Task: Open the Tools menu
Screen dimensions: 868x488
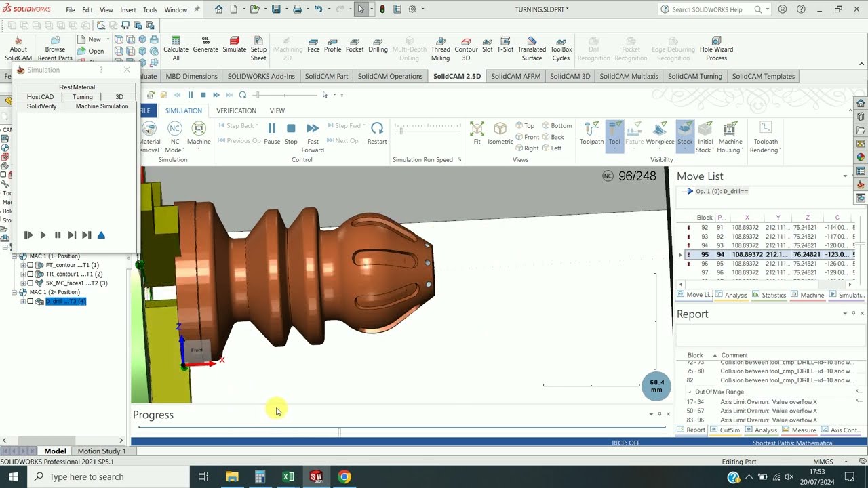Action: (x=150, y=10)
